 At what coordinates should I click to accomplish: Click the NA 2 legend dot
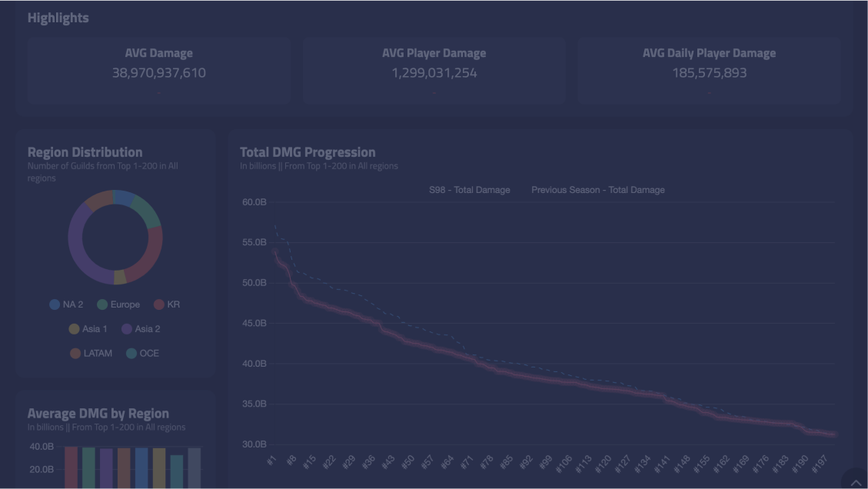(53, 304)
